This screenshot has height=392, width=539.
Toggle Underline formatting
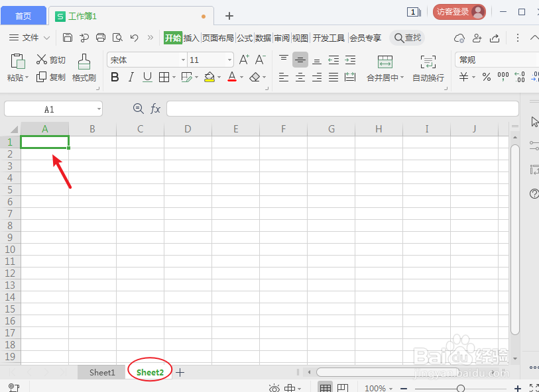147,77
